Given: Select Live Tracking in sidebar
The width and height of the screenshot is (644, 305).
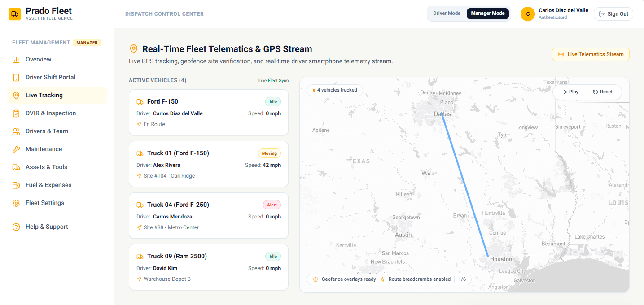Looking at the screenshot, I should tap(57, 95).
